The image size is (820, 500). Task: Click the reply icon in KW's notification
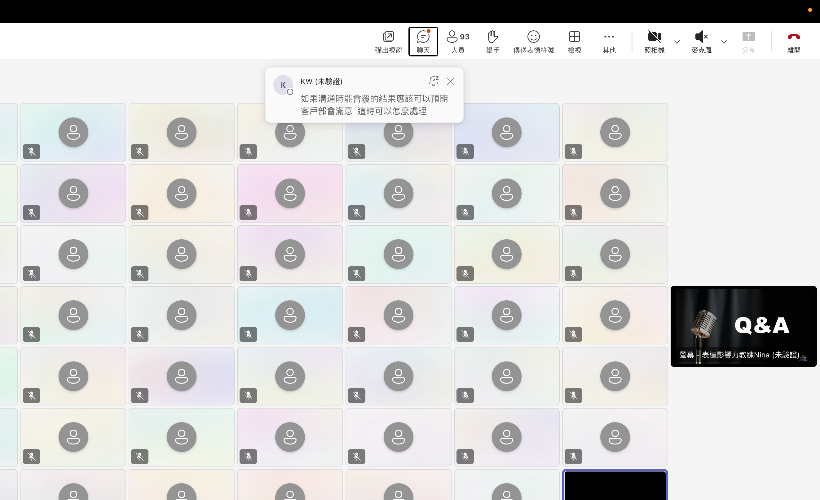pos(433,81)
